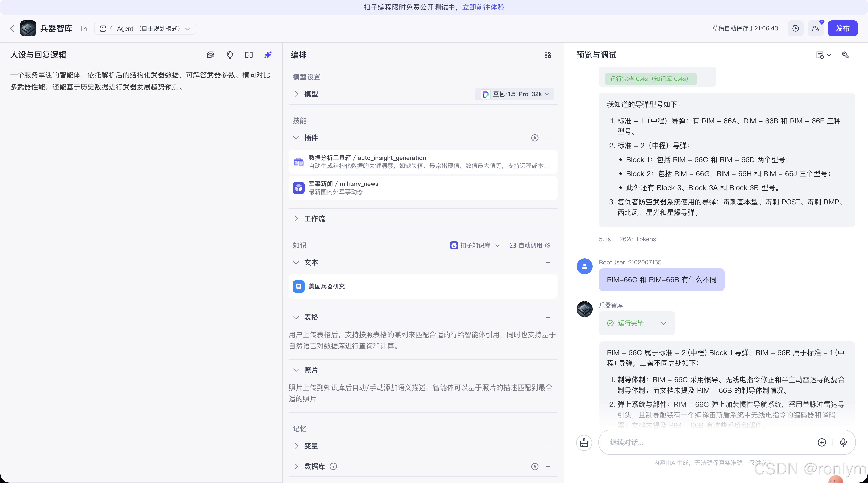Screen dimensions: 868x483
Task: Open the 军事新闻 military_news plugin
Action: [x=423, y=188]
